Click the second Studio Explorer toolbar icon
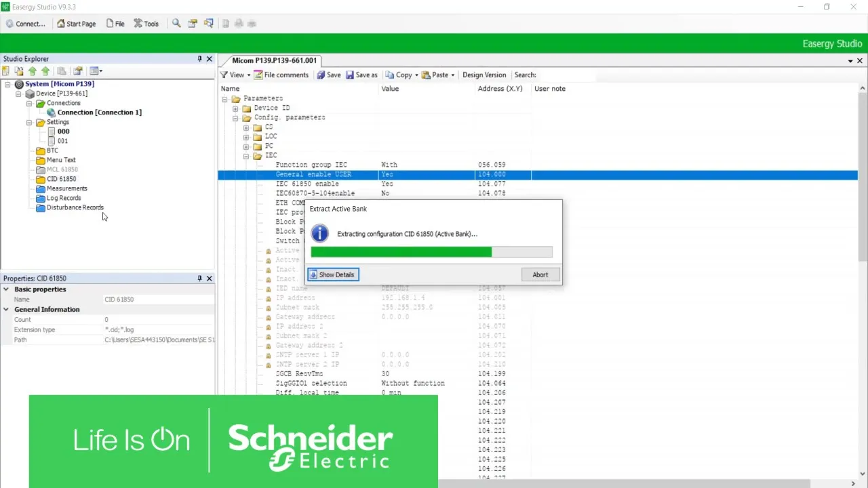 (19, 70)
